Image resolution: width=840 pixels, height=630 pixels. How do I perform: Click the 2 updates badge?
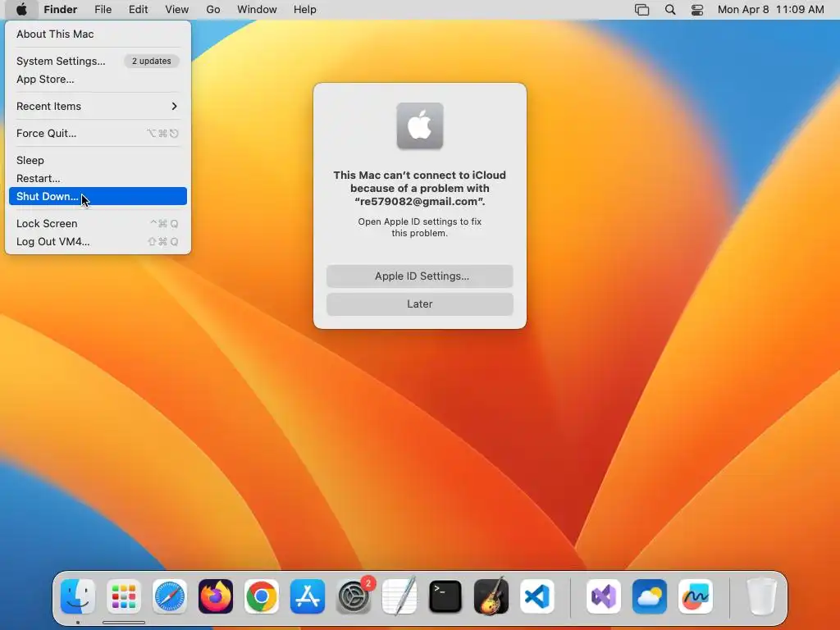click(x=152, y=61)
